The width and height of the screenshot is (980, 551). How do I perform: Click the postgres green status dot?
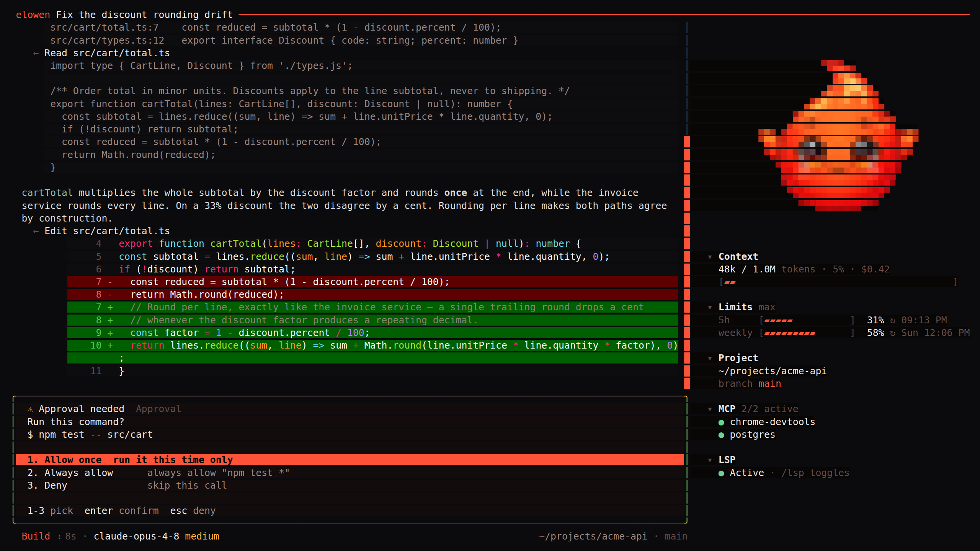click(x=721, y=435)
